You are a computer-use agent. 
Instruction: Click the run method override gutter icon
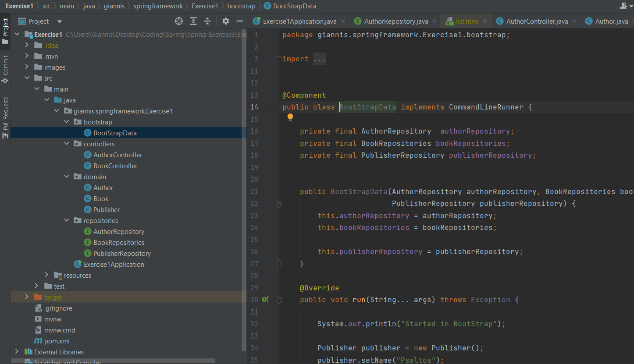click(x=265, y=300)
